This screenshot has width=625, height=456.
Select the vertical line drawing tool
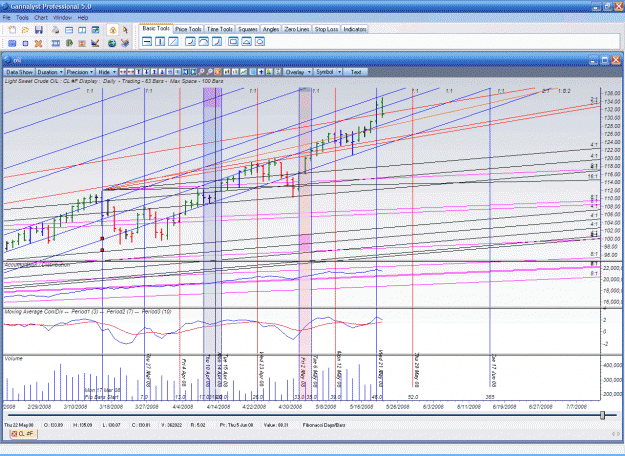tap(160, 41)
